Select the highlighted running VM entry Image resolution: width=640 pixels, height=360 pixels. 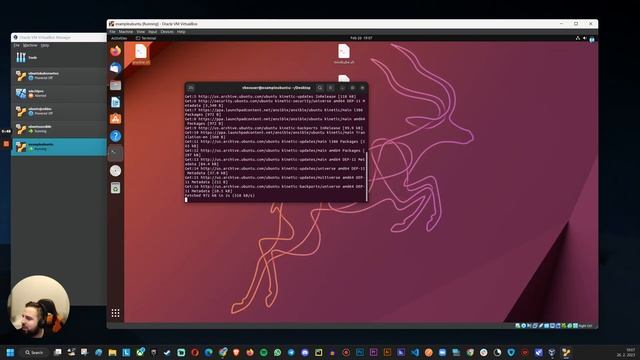[59, 147]
